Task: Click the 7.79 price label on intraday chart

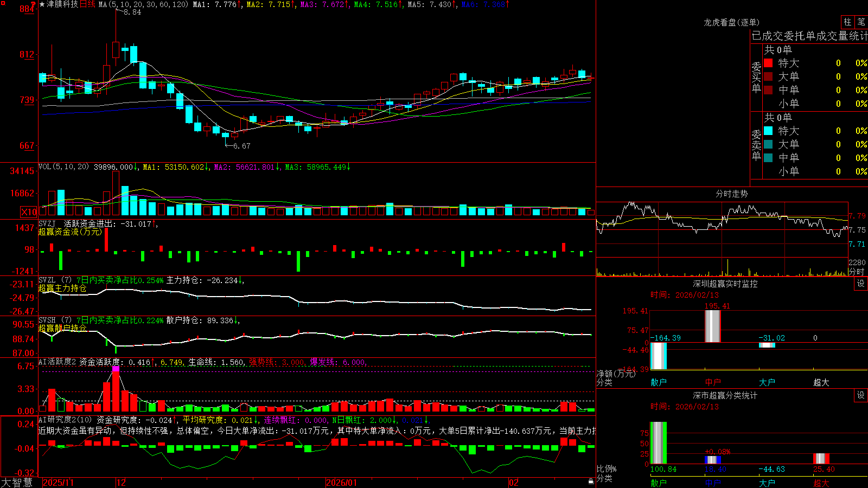Action: (x=857, y=216)
